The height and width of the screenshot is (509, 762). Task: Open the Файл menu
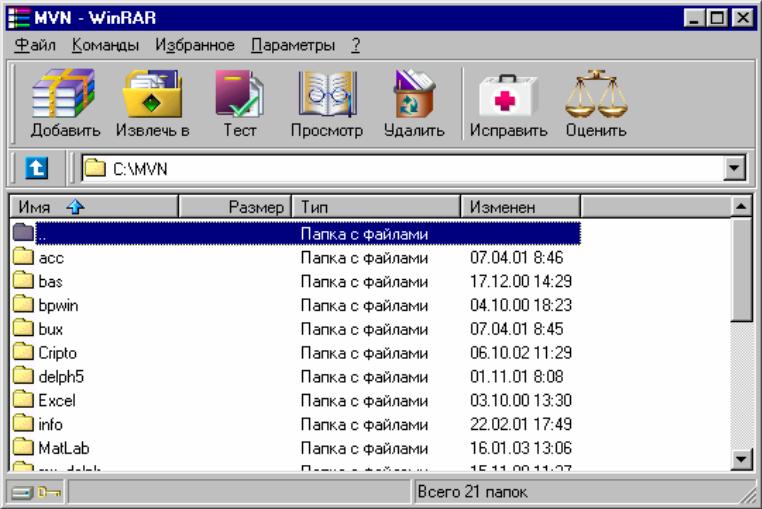click(35, 45)
